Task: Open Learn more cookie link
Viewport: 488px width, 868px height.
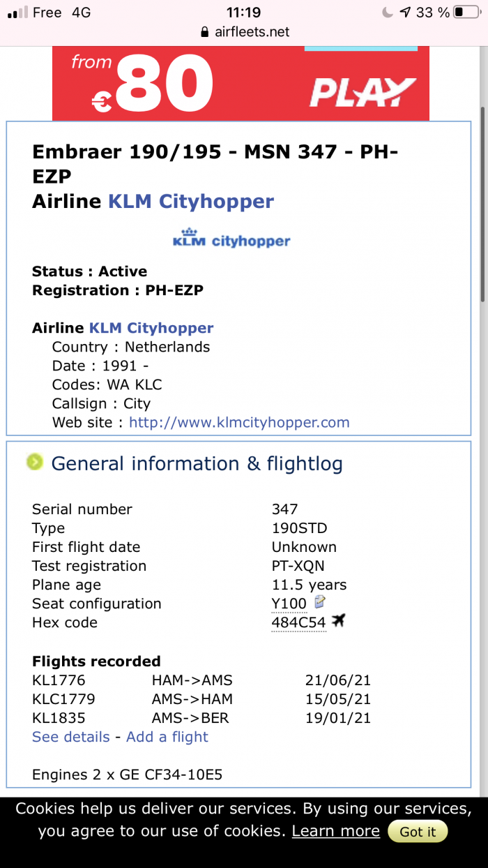Action: pos(336,831)
